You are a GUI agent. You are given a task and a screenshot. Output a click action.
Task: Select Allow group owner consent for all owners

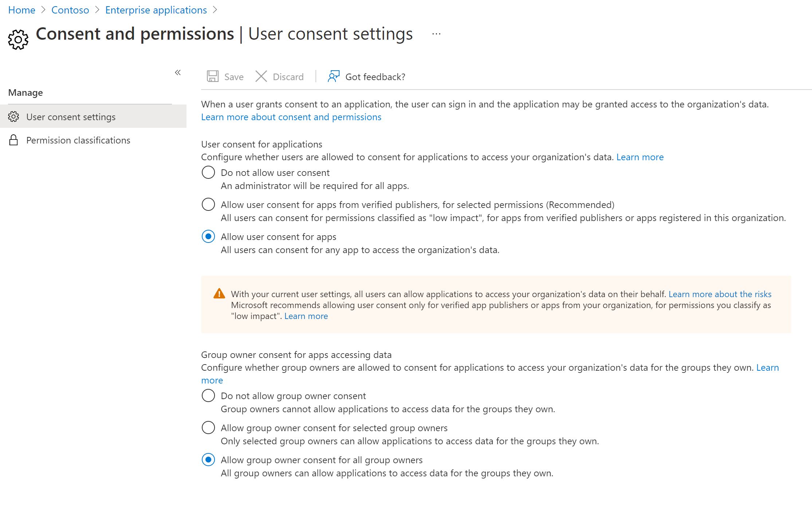[208, 460]
